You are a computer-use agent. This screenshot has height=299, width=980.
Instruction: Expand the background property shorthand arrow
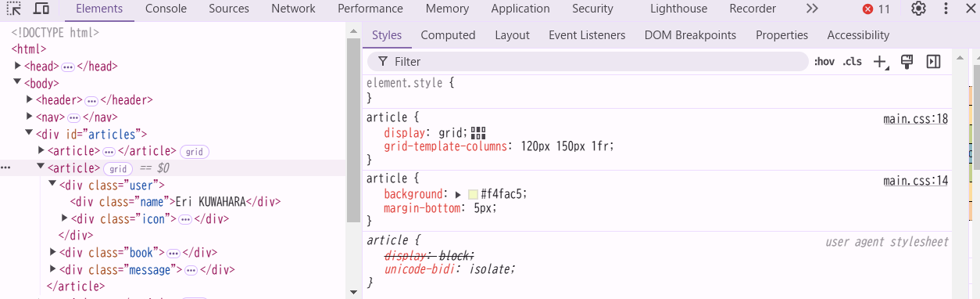coord(458,194)
